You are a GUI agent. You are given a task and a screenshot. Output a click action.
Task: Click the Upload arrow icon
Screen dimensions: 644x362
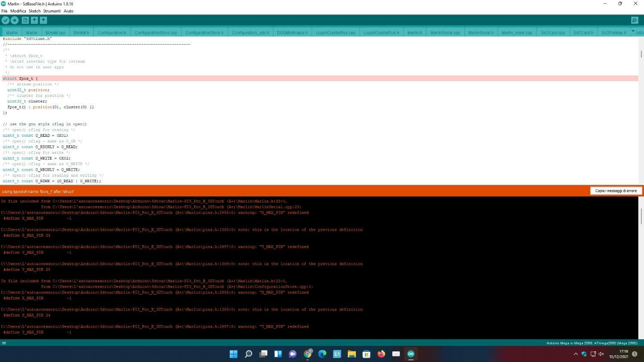(x=15, y=20)
